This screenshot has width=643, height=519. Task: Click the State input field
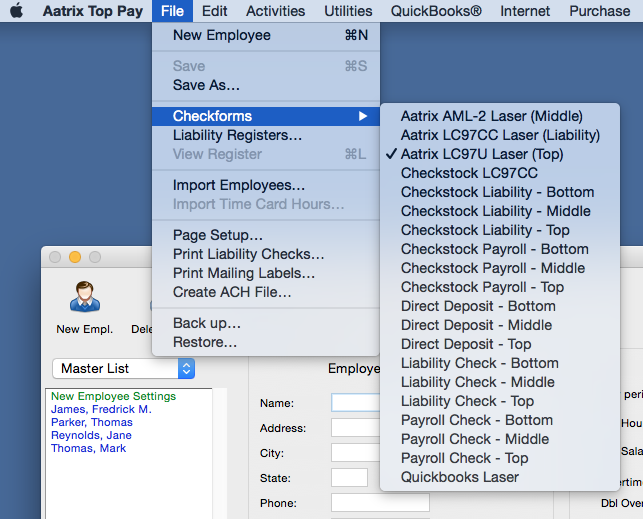click(x=349, y=478)
